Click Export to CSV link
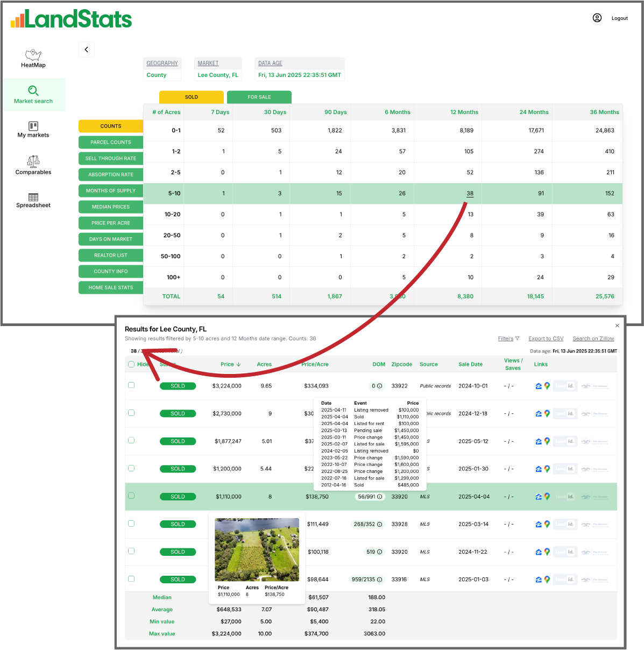Screen dimensions: 644x650 click(546, 339)
